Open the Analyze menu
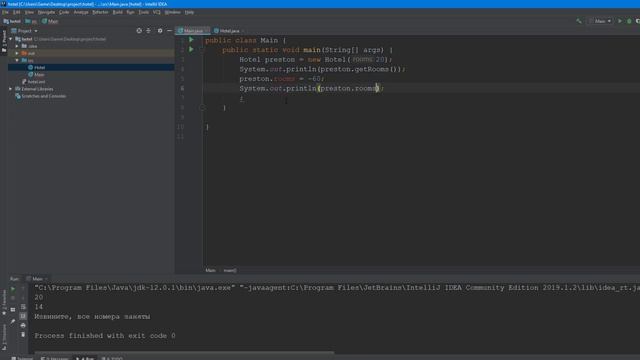Screen dimensions: 640x360 pos(81,12)
